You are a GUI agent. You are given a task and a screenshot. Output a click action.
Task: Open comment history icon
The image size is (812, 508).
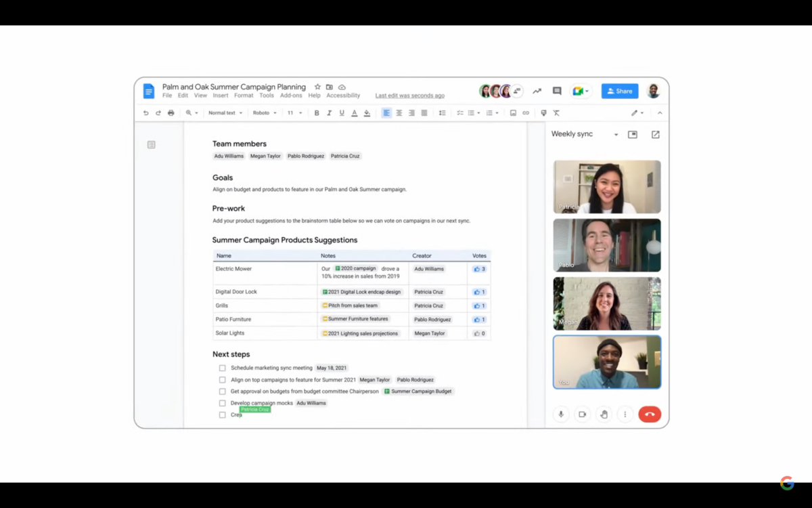tap(557, 91)
